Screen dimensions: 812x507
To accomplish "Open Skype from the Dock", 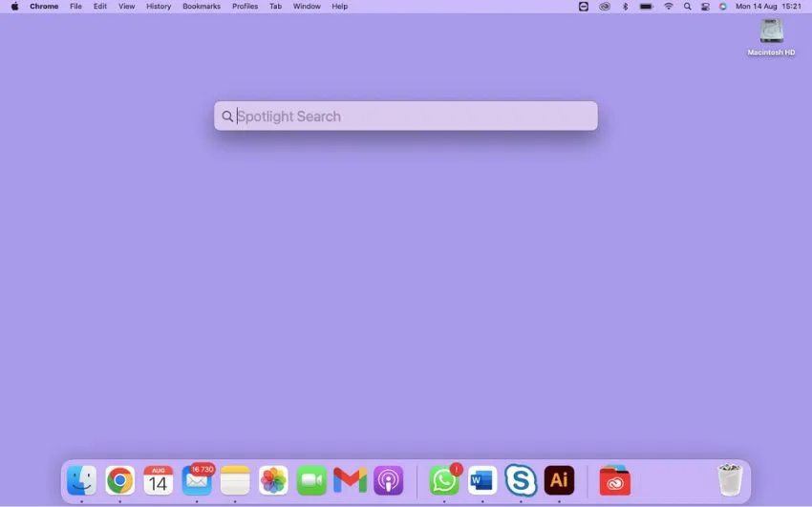I will pyautogui.click(x=521, y=480).
